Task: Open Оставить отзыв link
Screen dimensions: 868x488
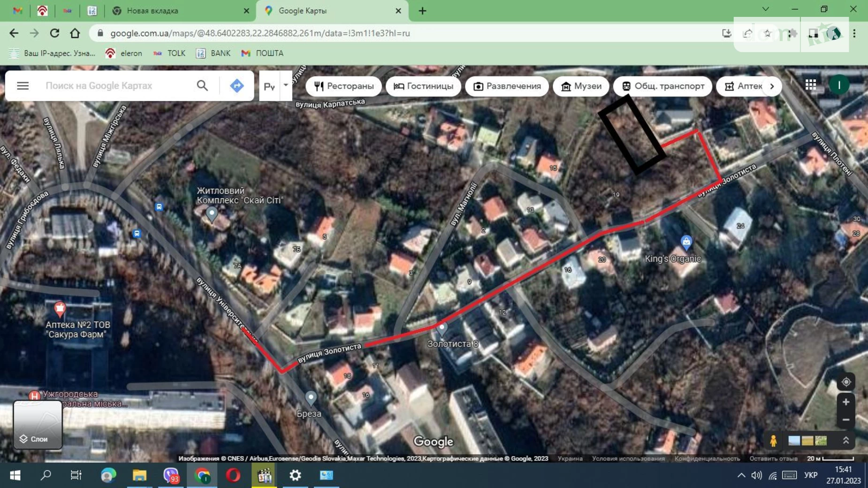Action: point(773,458)
